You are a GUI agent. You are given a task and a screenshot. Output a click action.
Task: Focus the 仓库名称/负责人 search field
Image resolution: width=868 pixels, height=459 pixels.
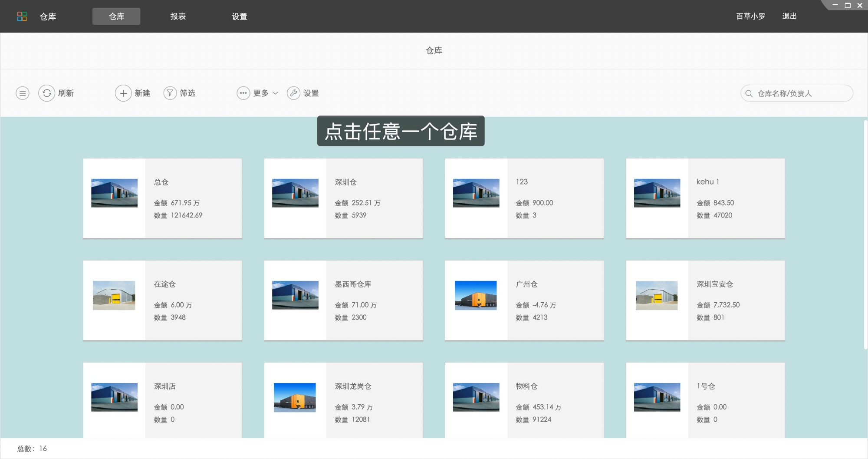pyautogui.click(x=797, y=93)
